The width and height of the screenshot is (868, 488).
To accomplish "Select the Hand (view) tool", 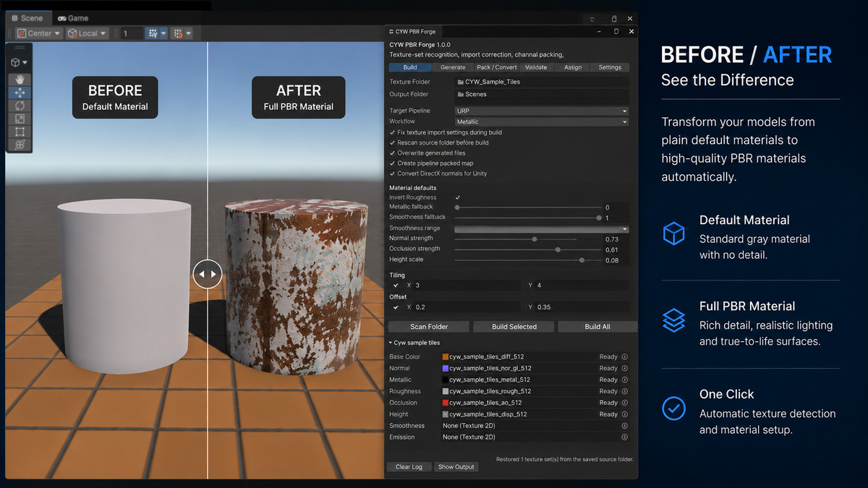I will click(x=20, y=80).
